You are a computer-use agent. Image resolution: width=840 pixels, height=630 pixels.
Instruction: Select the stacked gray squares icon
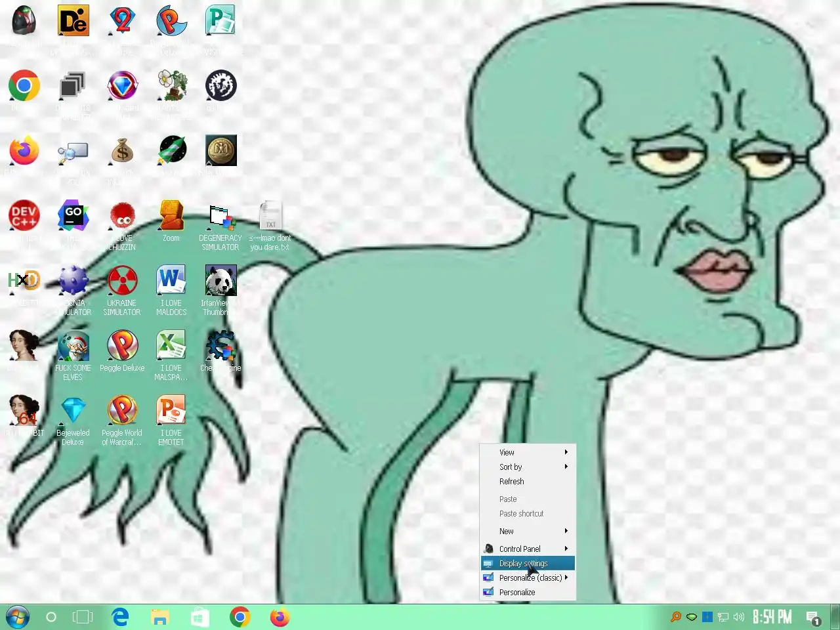coord(73,86)
